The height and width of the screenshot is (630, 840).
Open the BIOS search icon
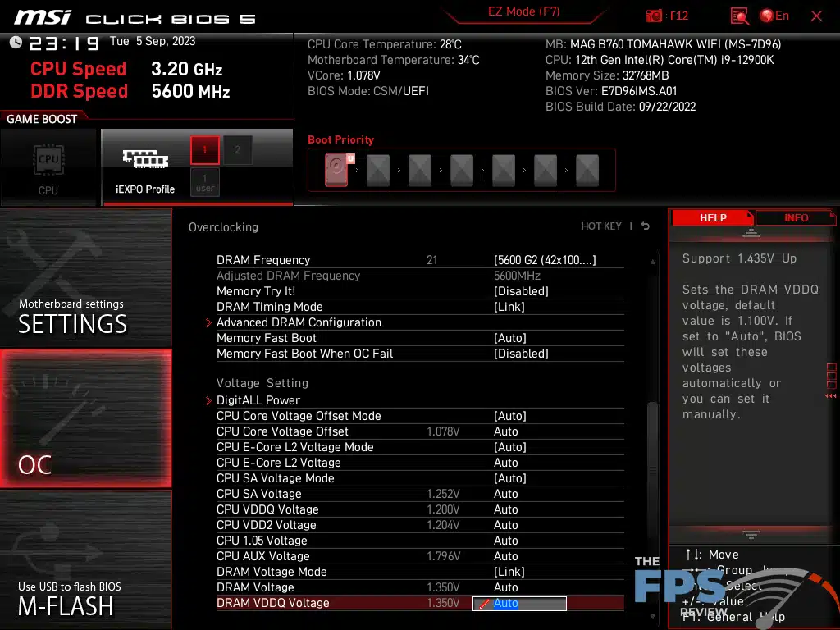(x=739, y=16)
